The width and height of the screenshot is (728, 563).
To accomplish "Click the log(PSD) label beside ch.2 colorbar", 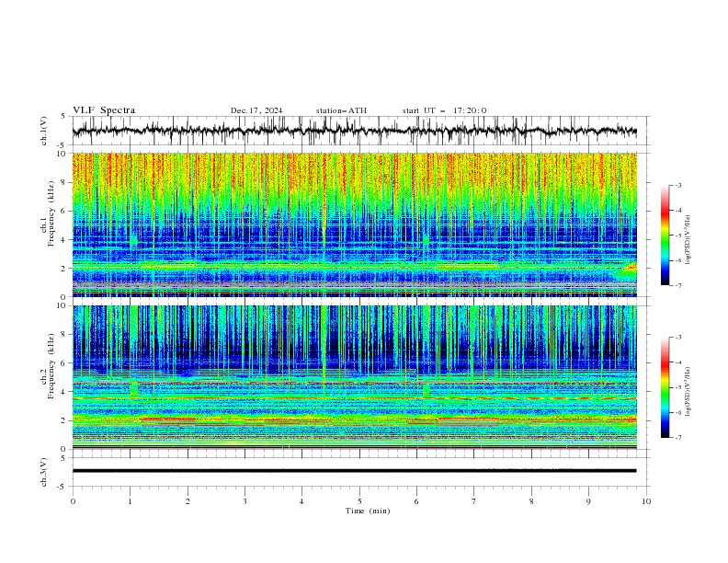I will (x=688, y=392).
